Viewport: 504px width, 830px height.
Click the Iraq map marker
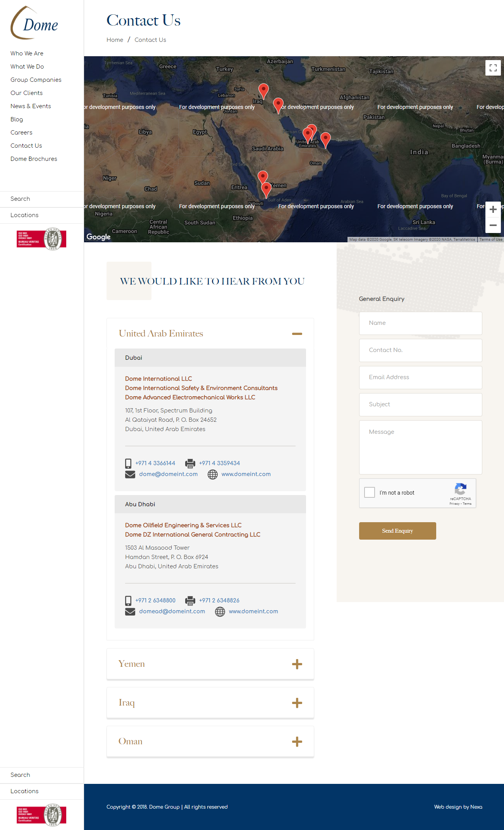[263, 91]
